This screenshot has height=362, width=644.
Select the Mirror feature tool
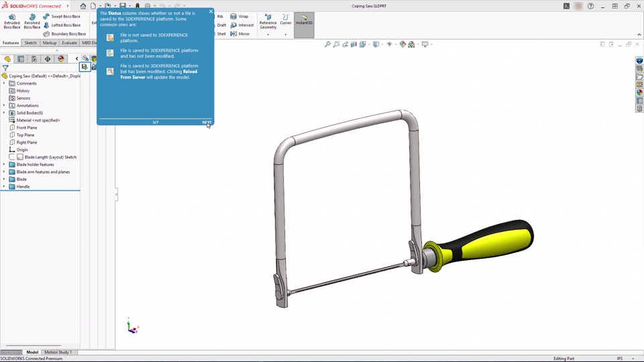coord(240,34)
